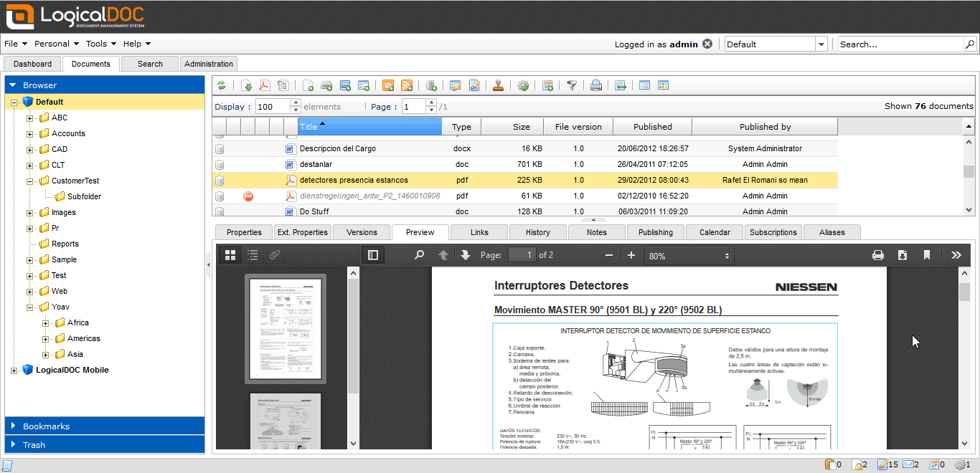Collapse the CustomerTest folder
The width and height of the screenshot is (980, 473).
pyautogui.click(x=29, y=180)
